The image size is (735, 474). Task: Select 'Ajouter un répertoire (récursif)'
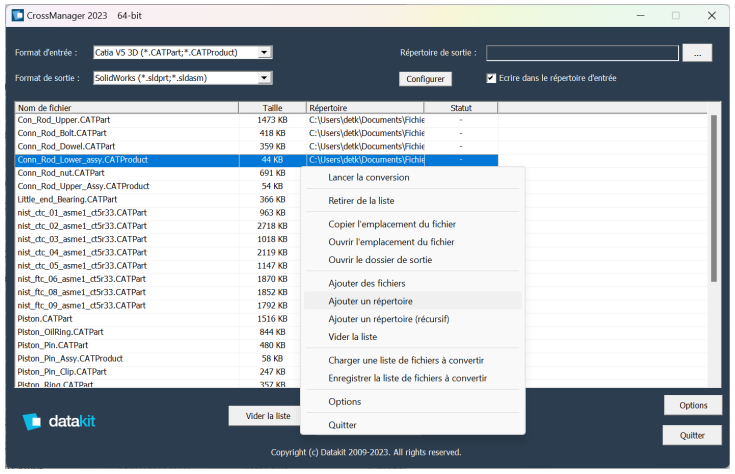tap(412, 319)
